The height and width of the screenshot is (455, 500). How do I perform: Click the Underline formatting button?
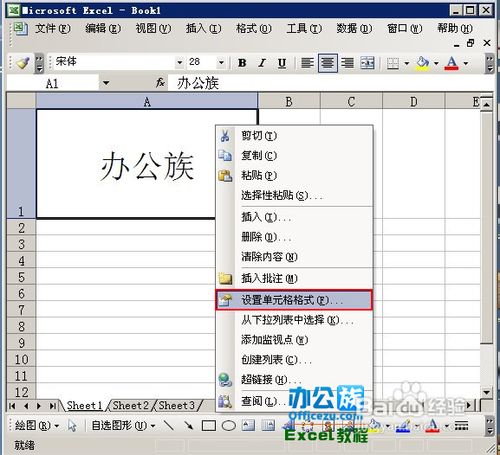point(282,63)
